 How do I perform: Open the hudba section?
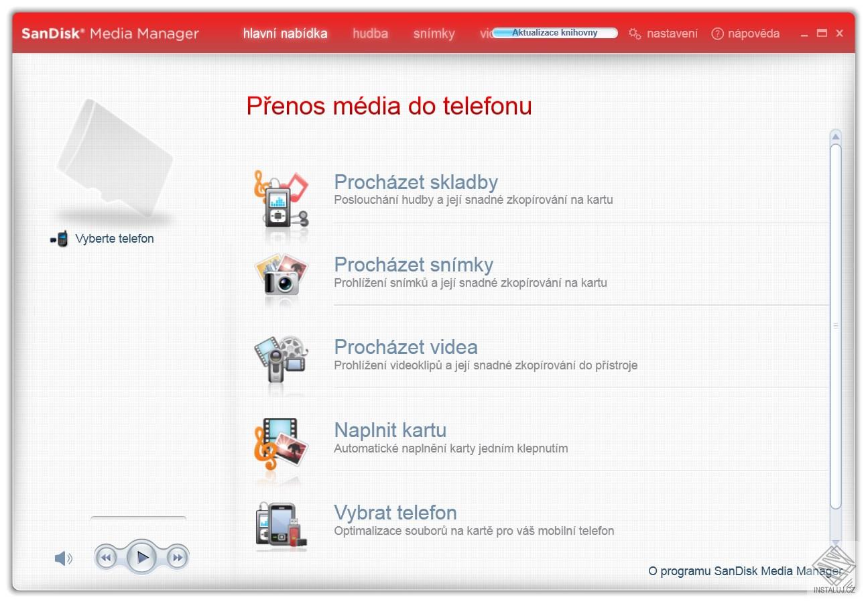pos(369,33)
